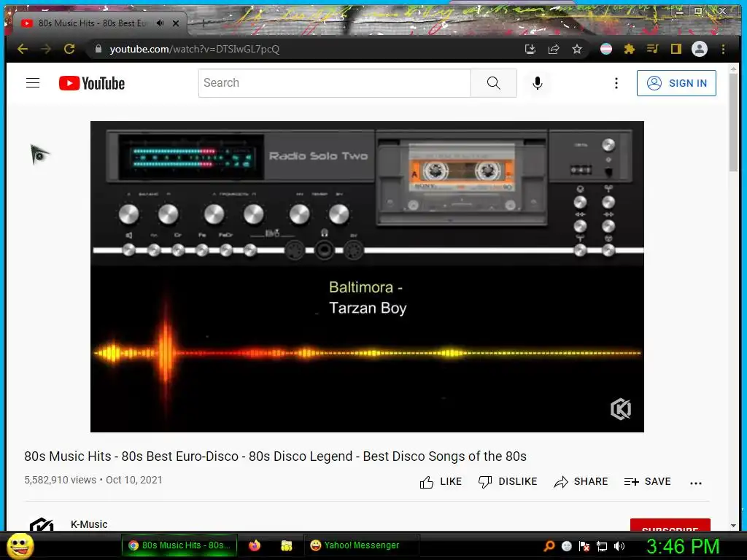
Task: Click SAVE to add to playlist
Action: (x=648, y=482)
